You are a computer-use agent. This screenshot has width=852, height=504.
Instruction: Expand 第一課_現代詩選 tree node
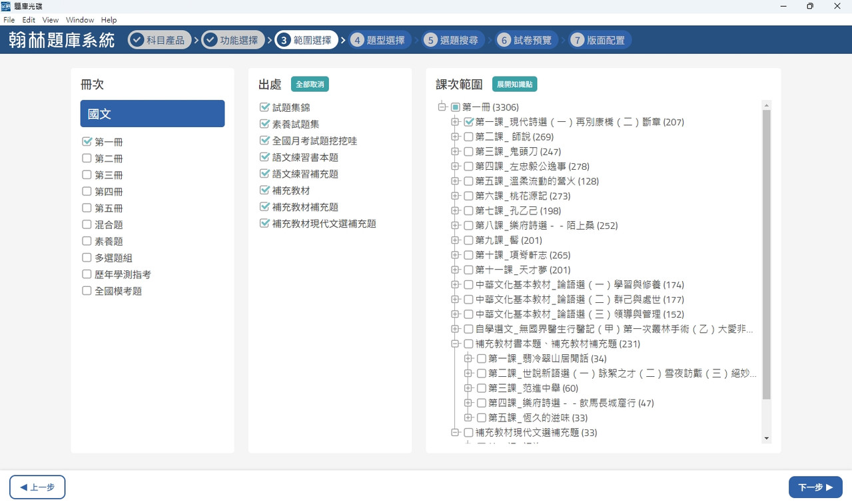point(455,122)
